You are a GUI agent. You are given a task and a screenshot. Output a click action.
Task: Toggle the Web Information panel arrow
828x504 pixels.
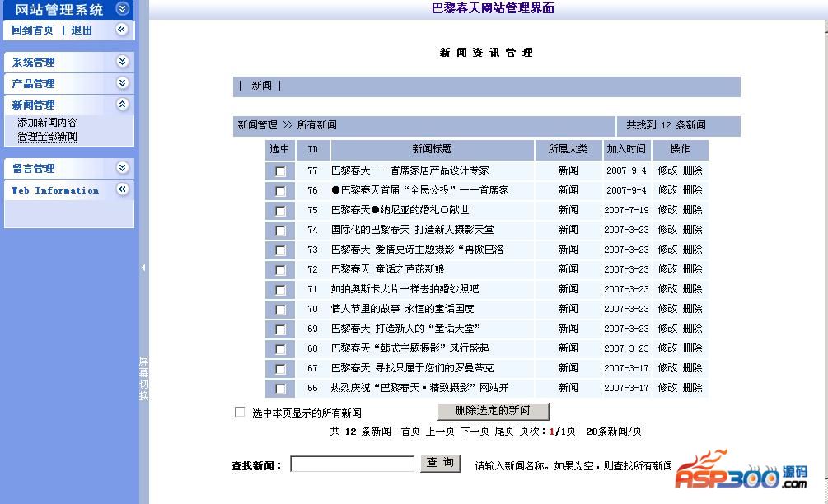click(122, 189)
